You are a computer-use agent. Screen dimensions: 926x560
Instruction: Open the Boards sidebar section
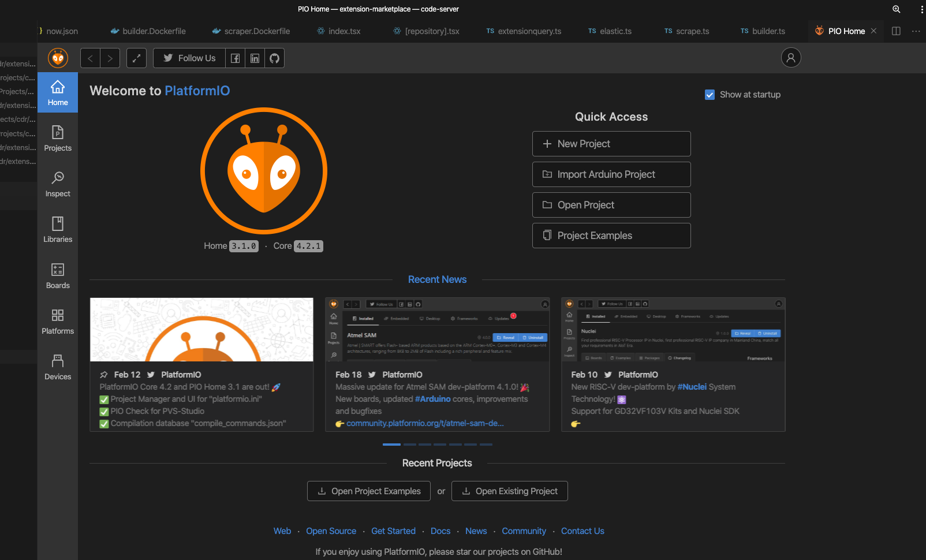pos(58,276)
